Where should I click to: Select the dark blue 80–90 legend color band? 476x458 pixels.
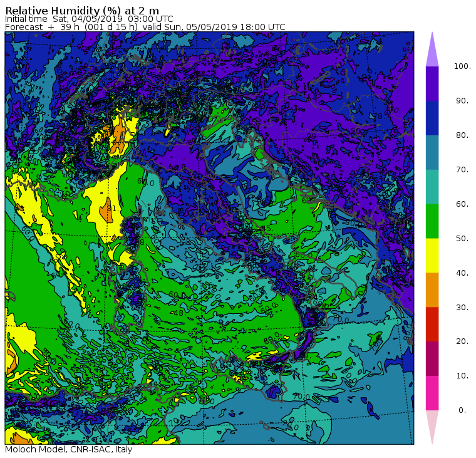click(432, 118)
